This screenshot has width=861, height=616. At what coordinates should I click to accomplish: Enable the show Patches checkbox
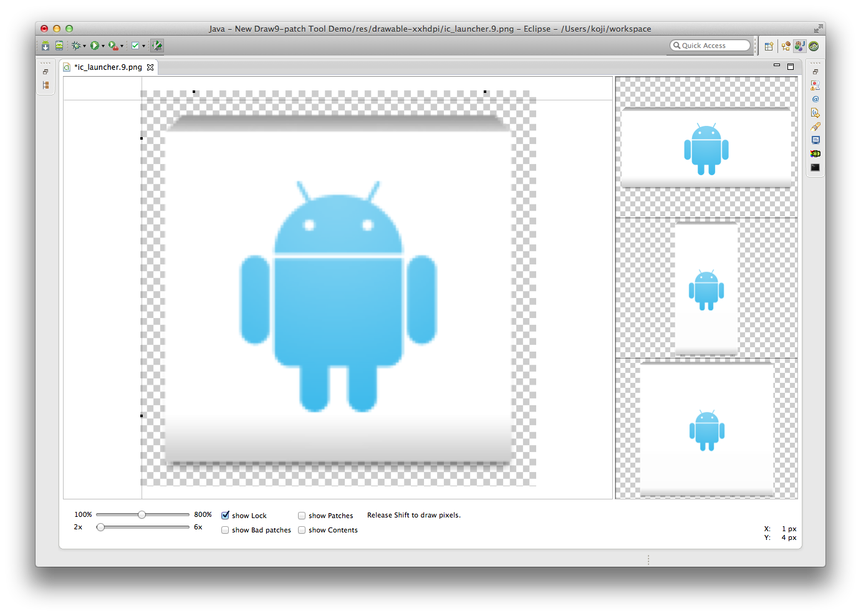tap(302, 516)
